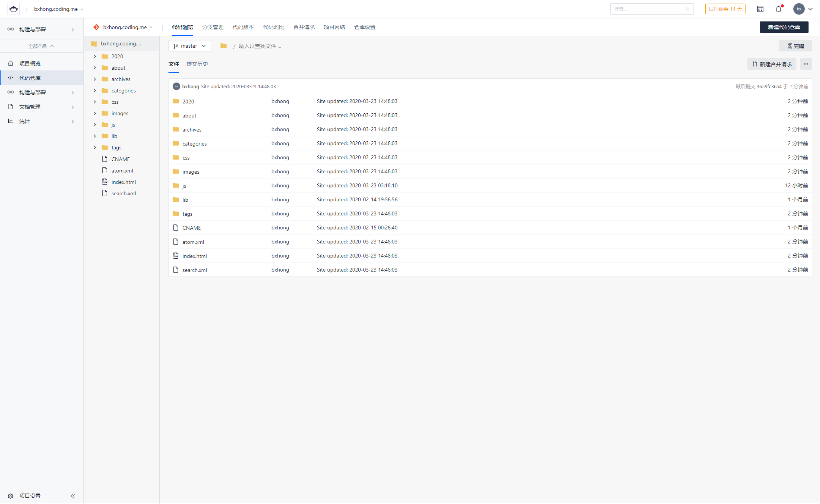Open the notifications bell icon
820x504 pixels.
click(x=779, y=9)
